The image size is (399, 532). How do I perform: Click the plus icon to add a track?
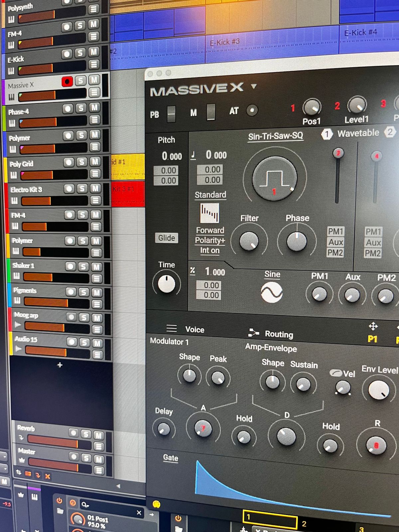tap(60, 365)
